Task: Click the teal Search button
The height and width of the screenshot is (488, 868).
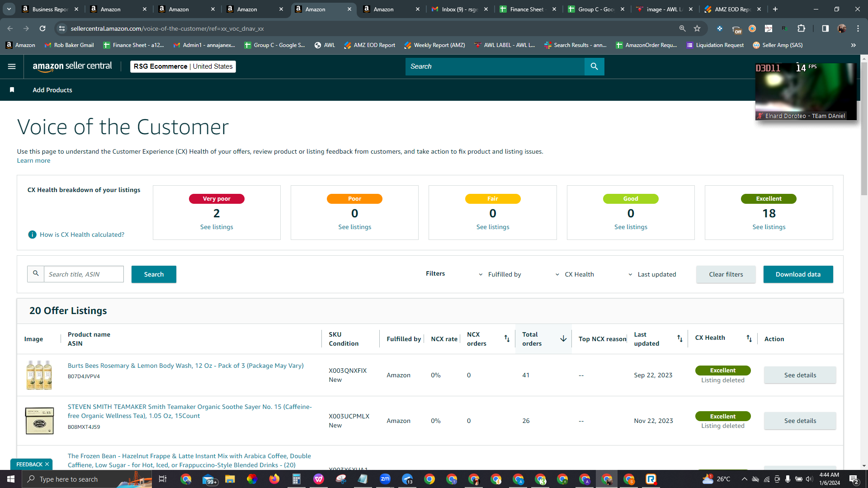Action: [x=154, y=274]
